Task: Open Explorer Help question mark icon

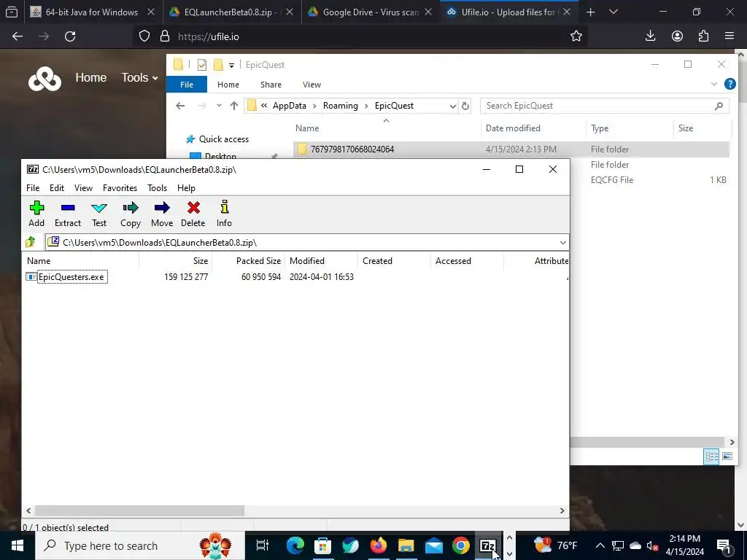Action: [x=729, y=85]
